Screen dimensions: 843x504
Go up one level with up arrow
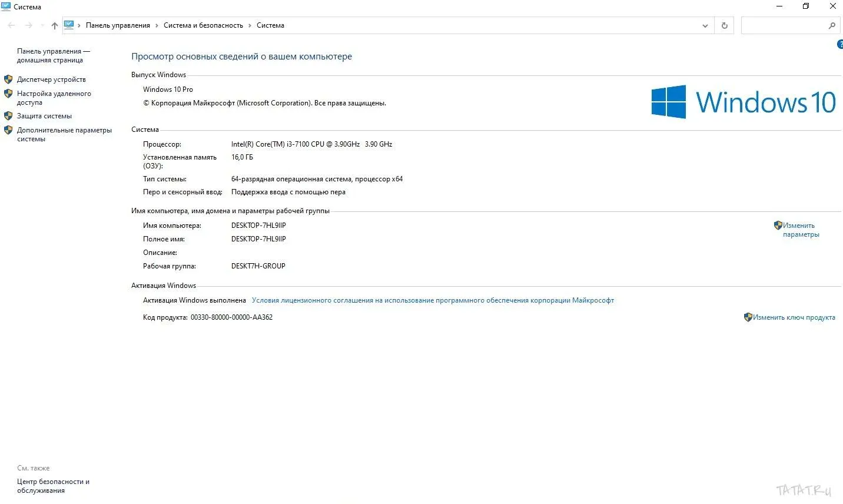pos(55,25)
